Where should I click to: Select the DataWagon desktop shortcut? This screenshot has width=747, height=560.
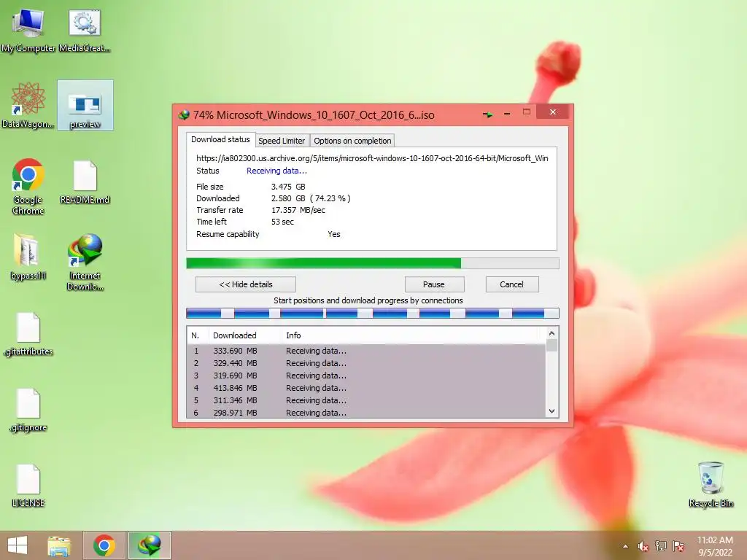point(28,106)
